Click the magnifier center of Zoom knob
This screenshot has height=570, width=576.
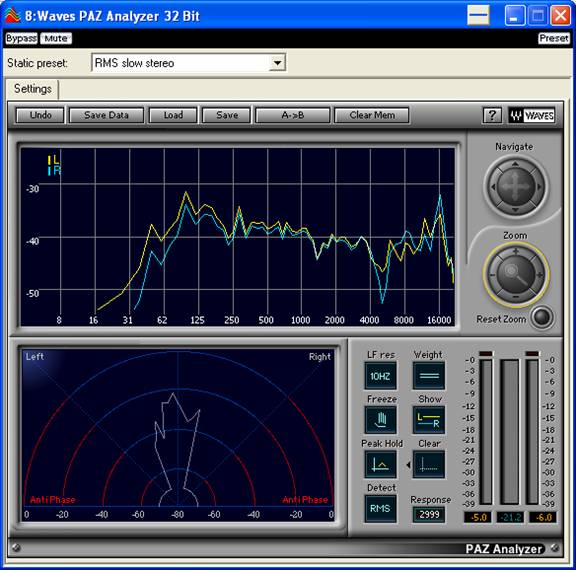(x=516, y=274)
